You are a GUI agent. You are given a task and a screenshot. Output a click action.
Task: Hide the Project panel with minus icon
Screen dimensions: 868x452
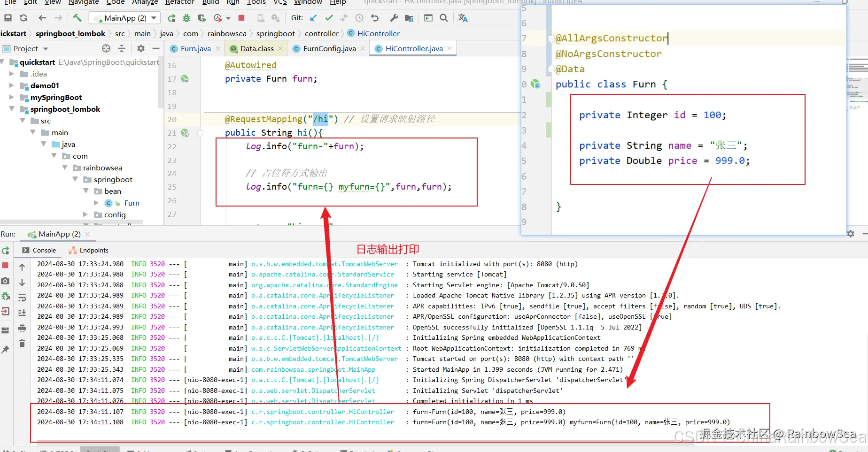156,48
